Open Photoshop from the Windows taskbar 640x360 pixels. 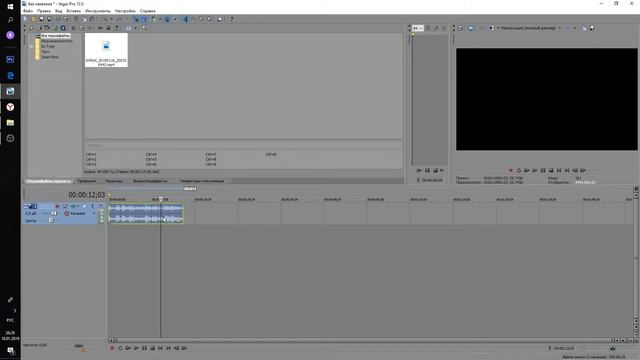[10, 59]
